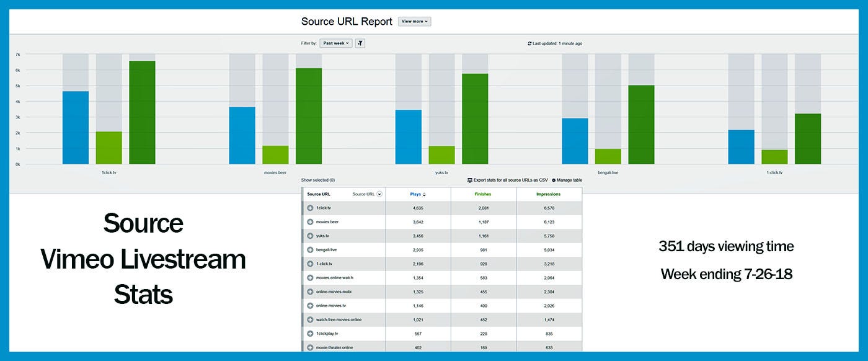Click the 1,161 finishes cell
This screenshot has height=361, width=868.
pyautogui.click(x=484, y=236)
